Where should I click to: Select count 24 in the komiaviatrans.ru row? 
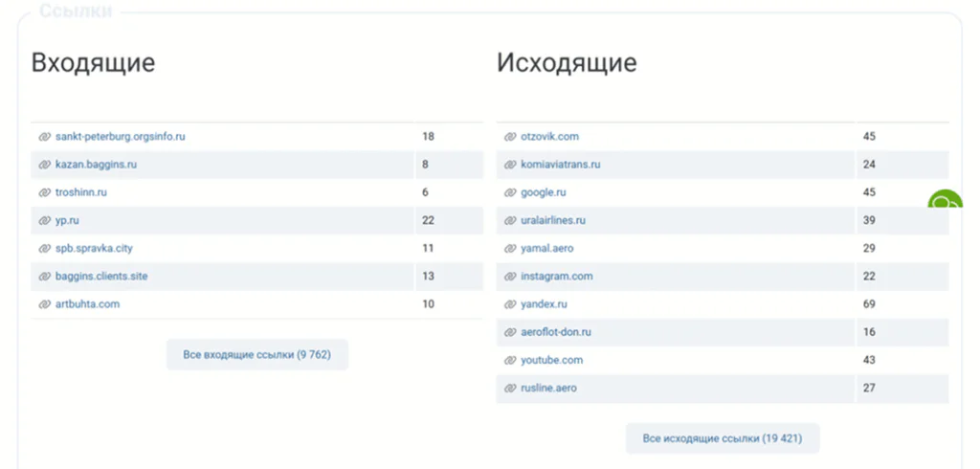[x=869, y=165]
